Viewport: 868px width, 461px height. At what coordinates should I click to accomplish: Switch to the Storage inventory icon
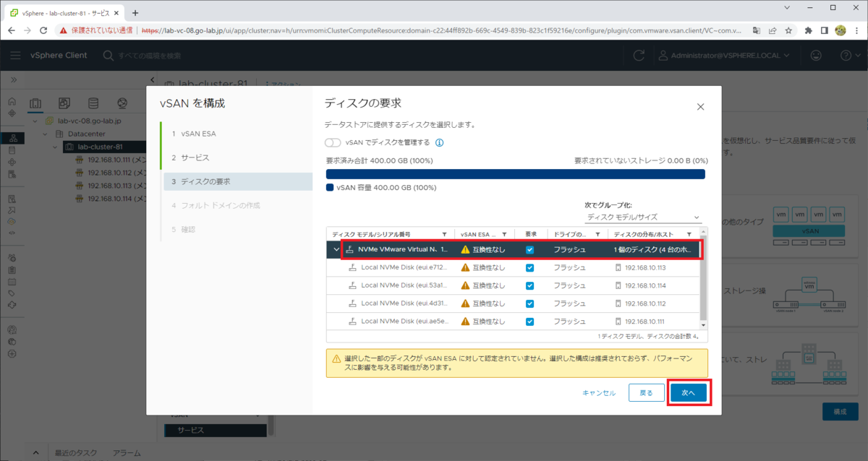[93, 103]
